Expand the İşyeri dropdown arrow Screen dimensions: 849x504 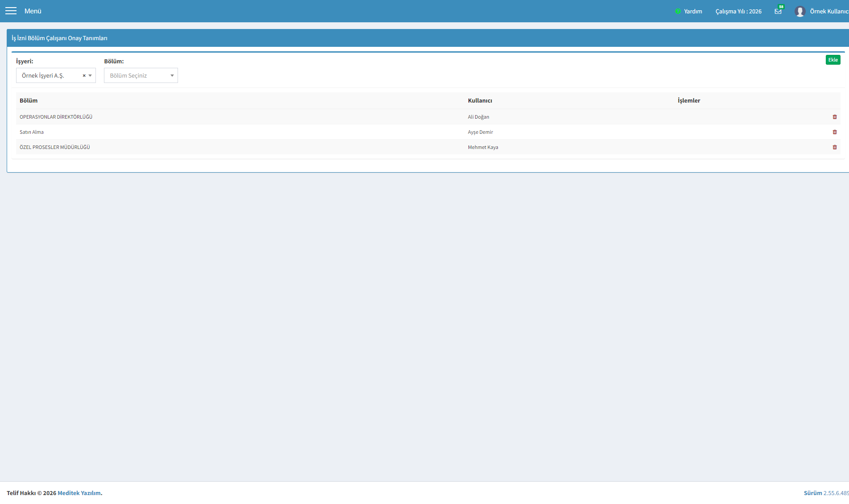point(90,76)
